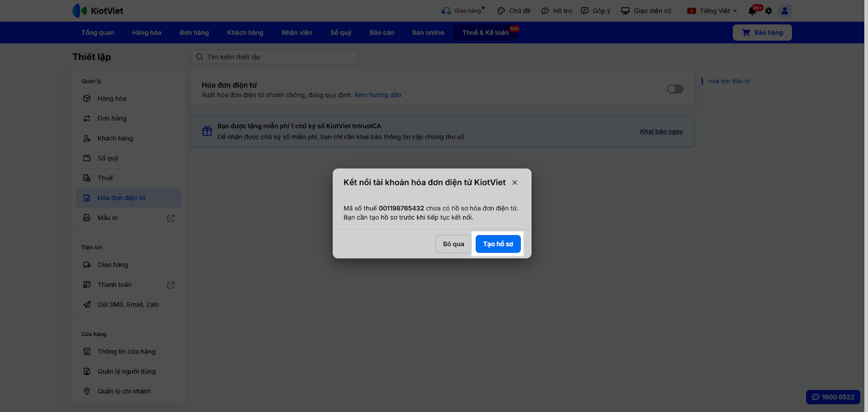Open the notifications bell
868x412 pixels.
[752, 11]
